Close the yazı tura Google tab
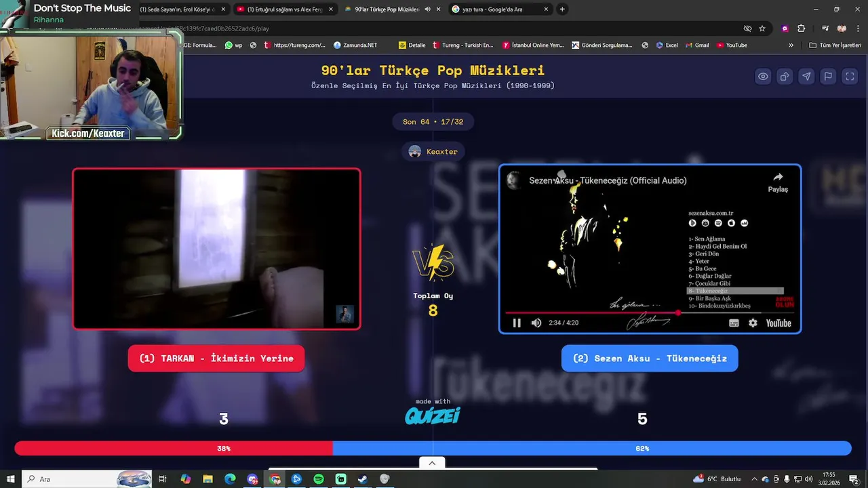 click(x=545, y=9)
